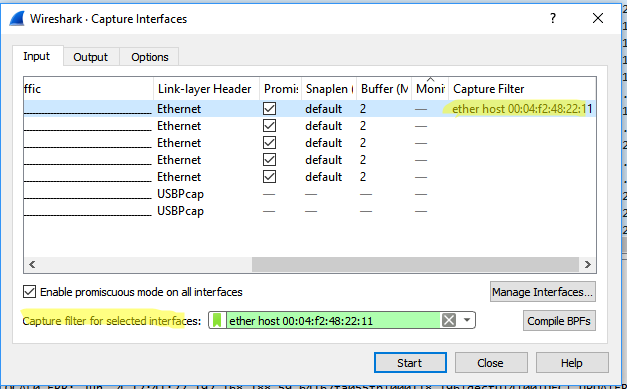Close the Capture Interfaces dialog with X
The image size is (627, 389).
pyautogui.click(x=598, y=18)
